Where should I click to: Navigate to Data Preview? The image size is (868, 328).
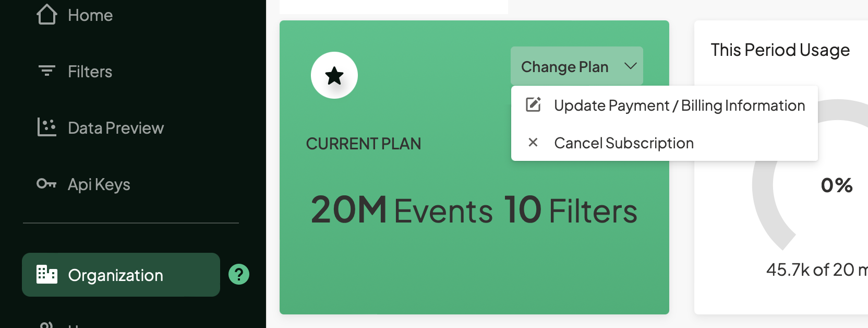pyautogui.click(x=115, y=128)
